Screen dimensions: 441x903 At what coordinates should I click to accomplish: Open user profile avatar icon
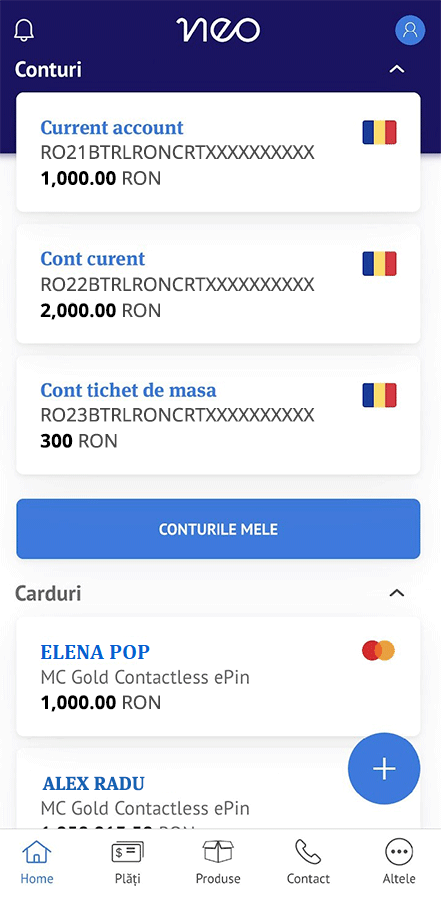[x=410, y=30]
